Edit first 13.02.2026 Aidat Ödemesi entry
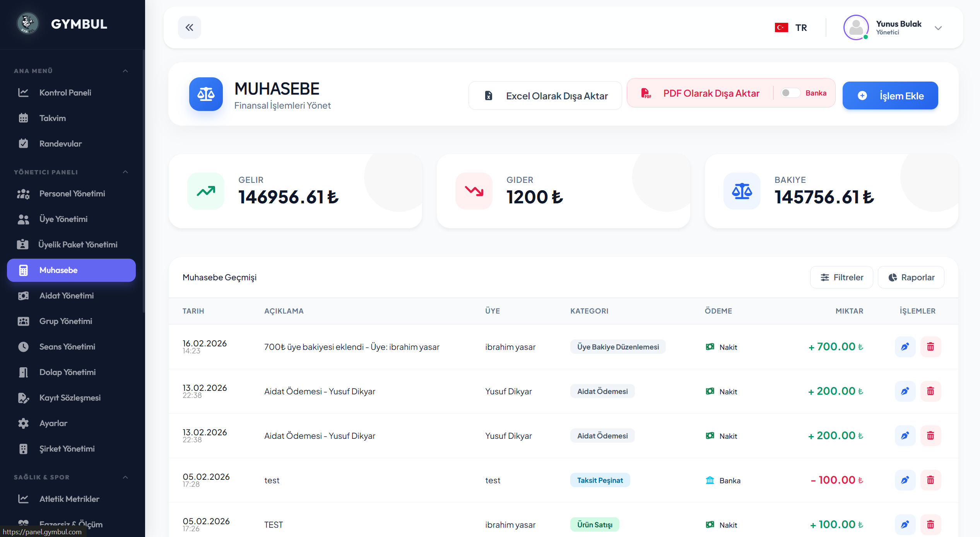980x537 pixels. pyautogui.click(x=905, y=391)
